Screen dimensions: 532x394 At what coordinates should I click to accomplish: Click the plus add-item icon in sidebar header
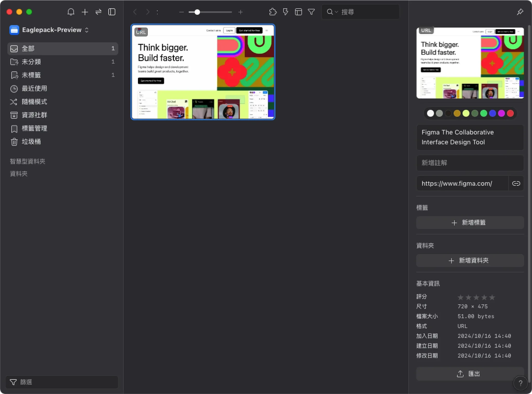(x=85, y=12)
